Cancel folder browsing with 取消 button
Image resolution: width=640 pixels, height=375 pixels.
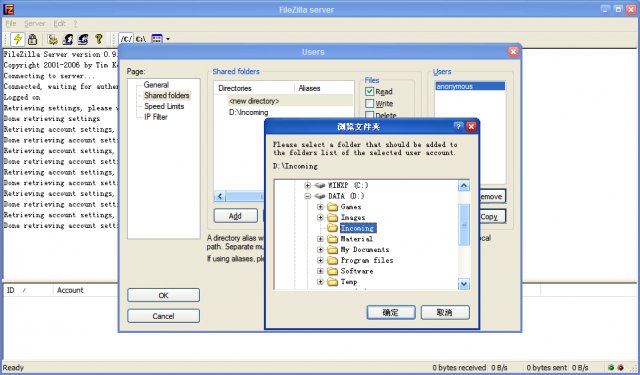tap(445, 313)
